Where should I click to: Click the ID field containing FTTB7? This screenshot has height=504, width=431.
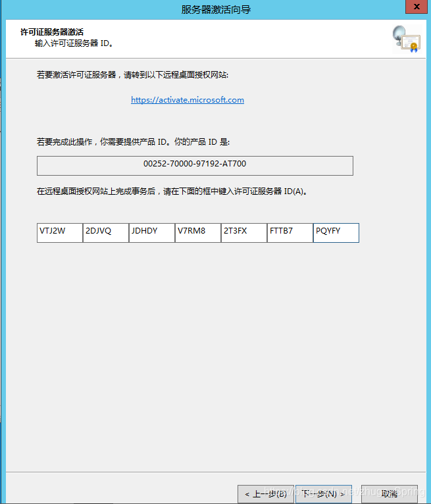[x=290, y=233]
